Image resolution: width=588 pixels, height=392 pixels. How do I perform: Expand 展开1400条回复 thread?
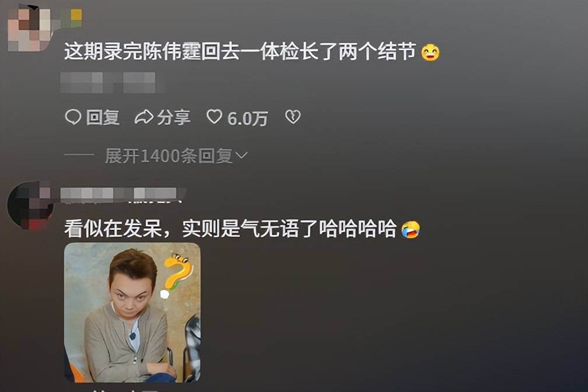coord(176,156)
